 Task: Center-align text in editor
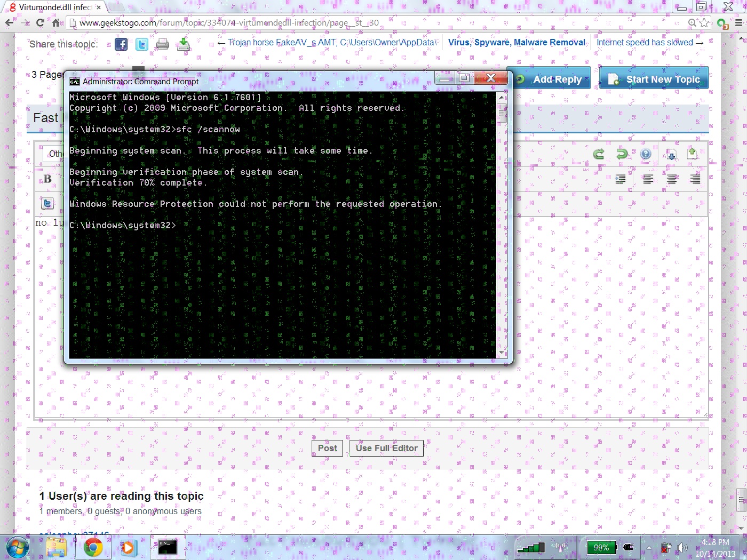click(672, 179)
